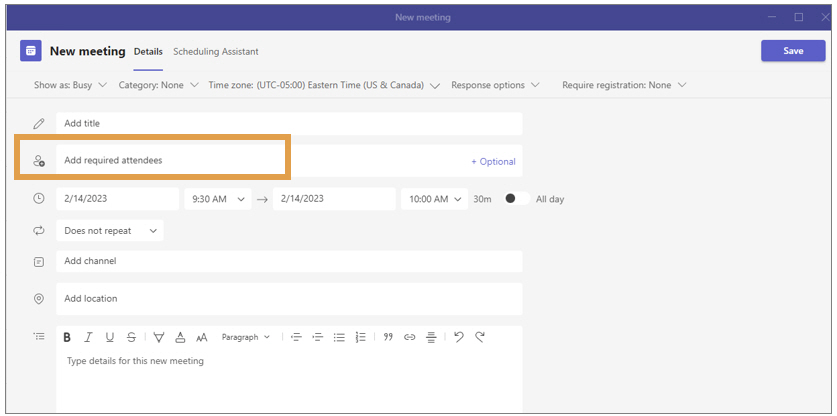The width and height of the screenshot is (837, 416).
Task: Turn on the All day toggle
Action: click(x=516, y=199)
